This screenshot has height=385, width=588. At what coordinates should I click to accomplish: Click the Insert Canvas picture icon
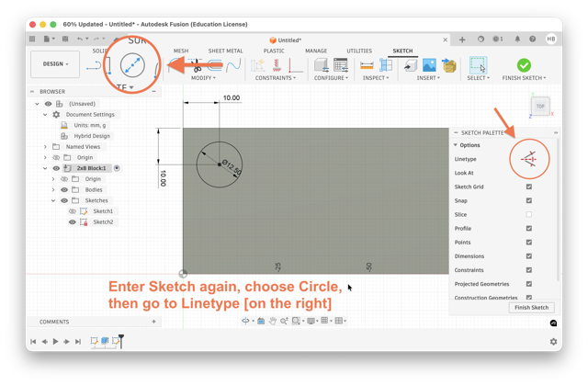pos(429,65)
